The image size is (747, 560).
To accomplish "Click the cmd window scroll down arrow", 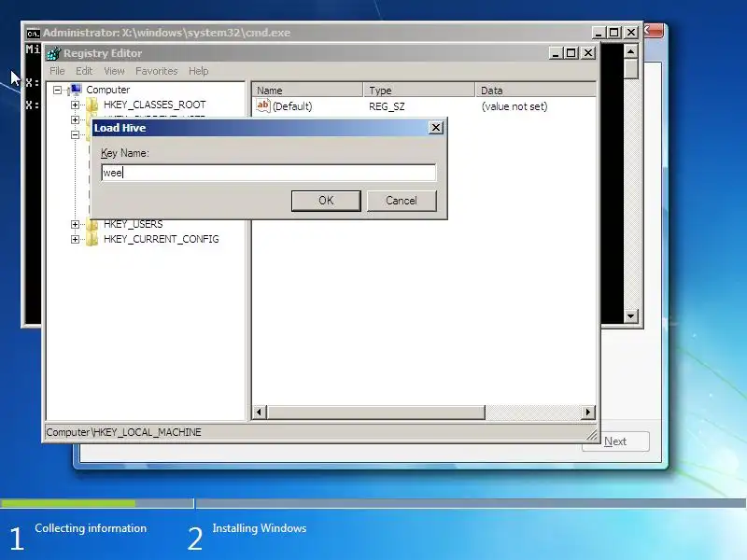I will pyautogui.click(x=631, y=315).
